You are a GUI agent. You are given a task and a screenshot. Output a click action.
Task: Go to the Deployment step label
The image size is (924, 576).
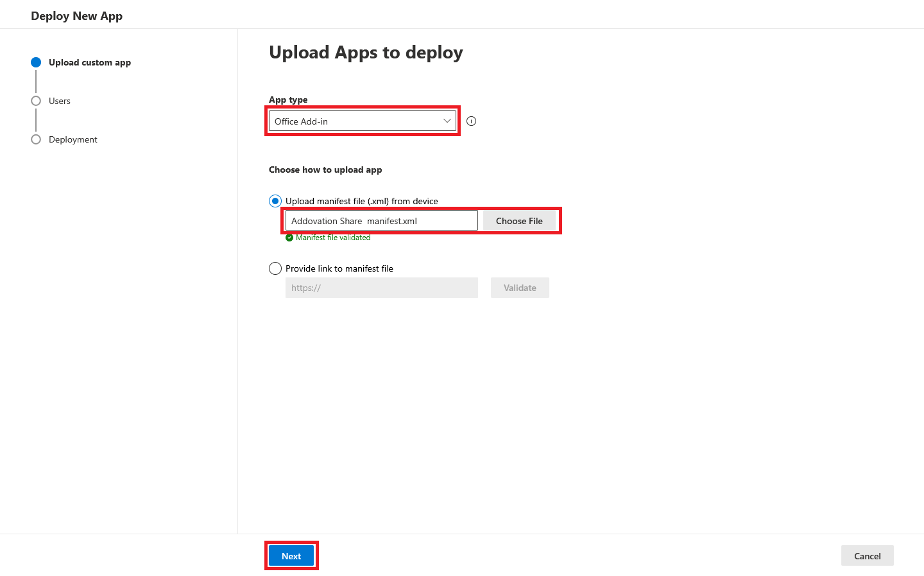(x=73, y=139)
